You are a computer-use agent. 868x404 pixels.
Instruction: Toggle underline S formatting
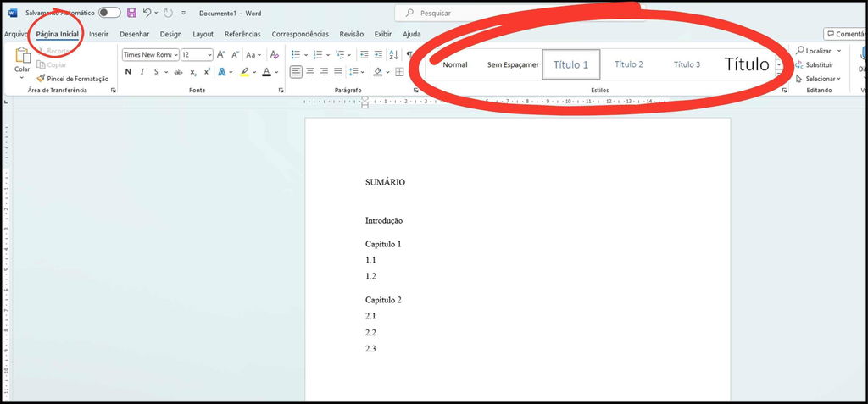pos(156,72)
